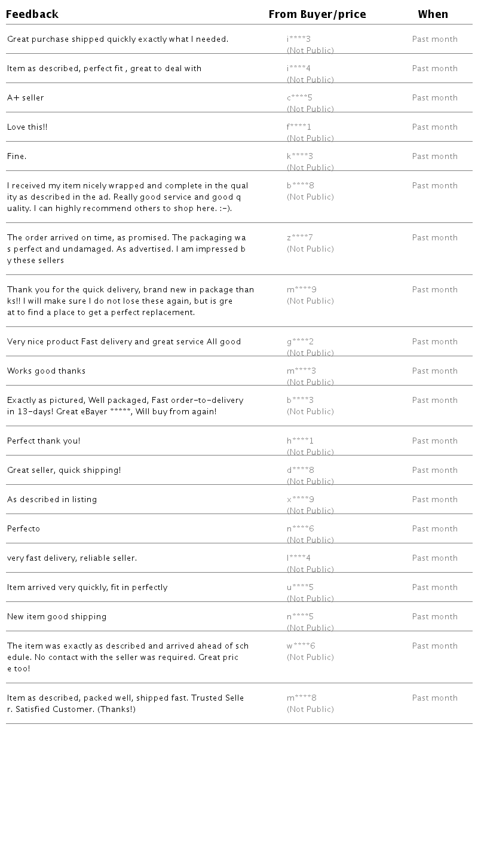The height and width of the screenshot is (868, 478).
Task: Select buyer c****5 username
Action: [299, 98]
